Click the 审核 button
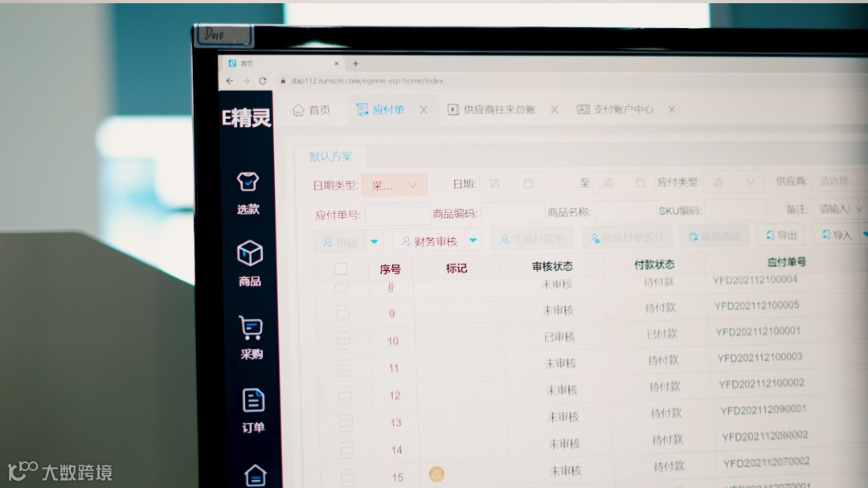 340,242
